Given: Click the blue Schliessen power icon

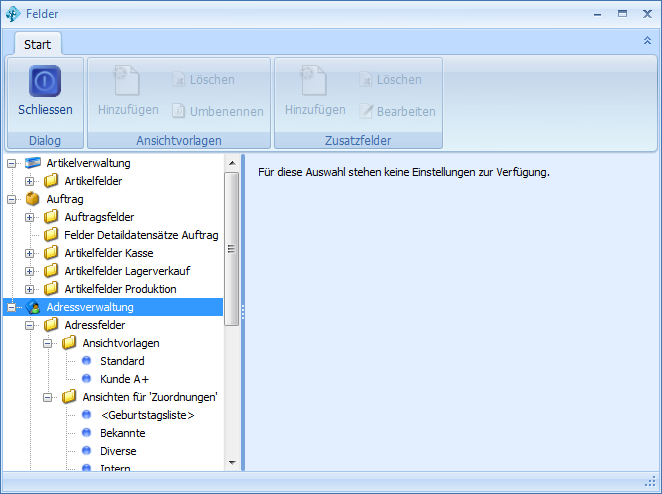Looking at the screenshot, I should pos(45,81).
